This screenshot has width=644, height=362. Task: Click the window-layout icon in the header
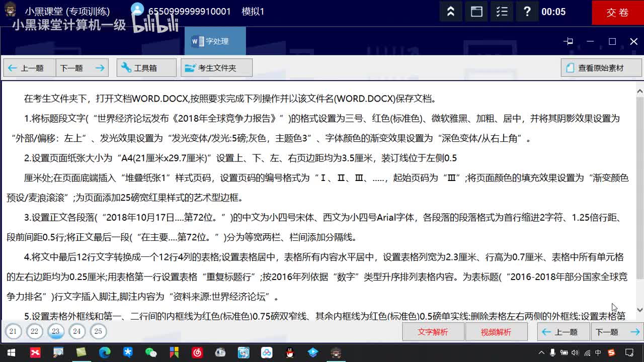(476, 12)
